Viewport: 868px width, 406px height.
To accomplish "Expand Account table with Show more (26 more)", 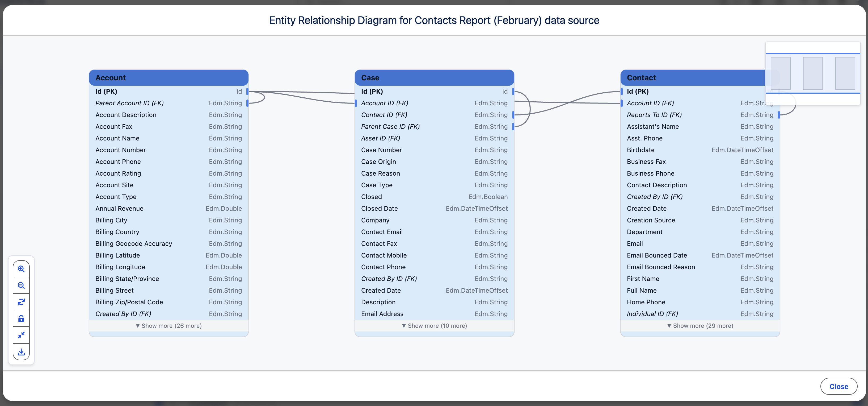I will coord(168,326).
